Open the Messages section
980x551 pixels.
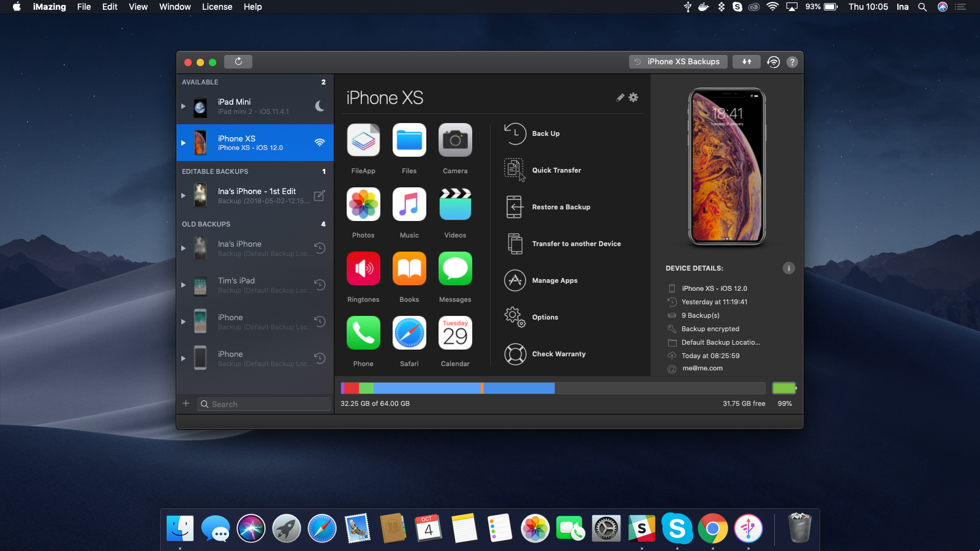tap(455, 269)
